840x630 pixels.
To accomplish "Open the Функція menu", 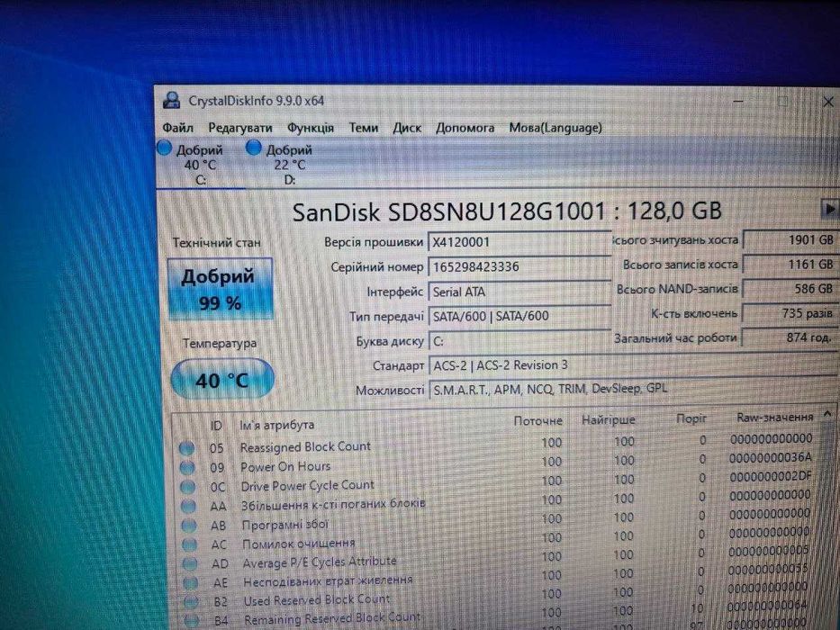I will pyautogui.click(x=311, y=128).
